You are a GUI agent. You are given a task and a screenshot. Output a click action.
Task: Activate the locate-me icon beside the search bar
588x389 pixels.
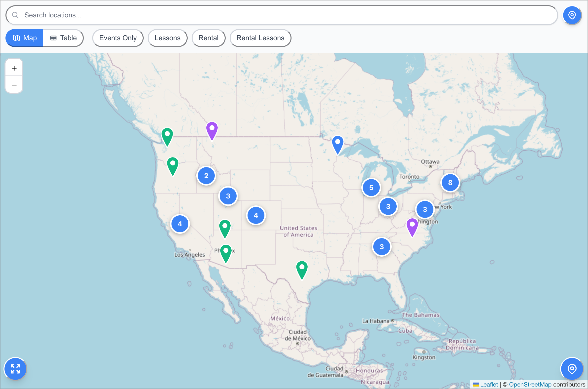coord(572,15)
